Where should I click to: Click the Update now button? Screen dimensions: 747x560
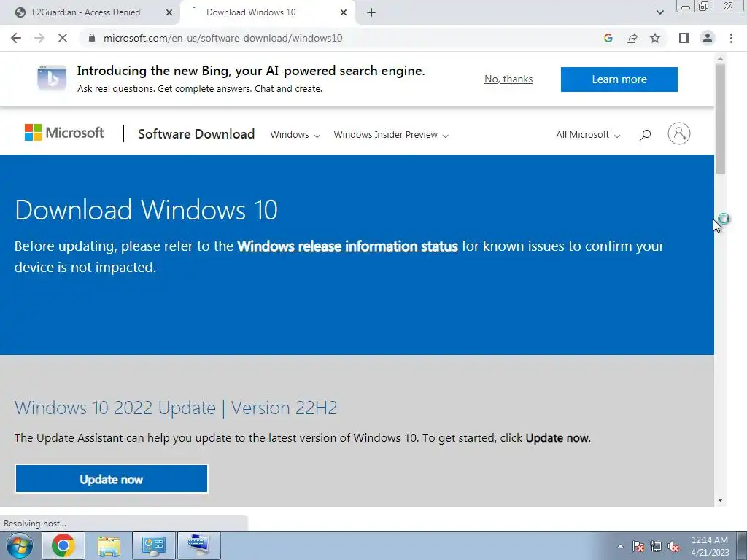(112, 479)
